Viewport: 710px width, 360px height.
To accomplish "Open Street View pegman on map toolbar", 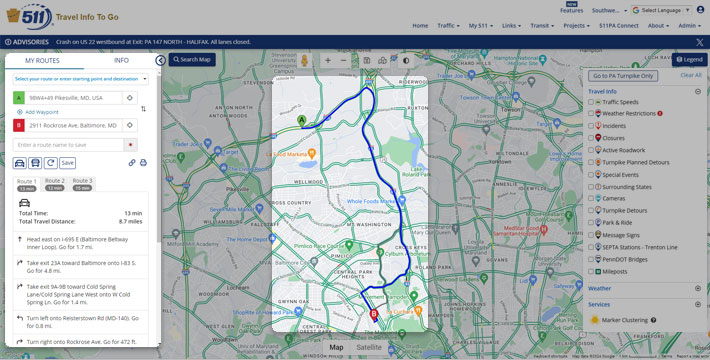I will 305,60.
